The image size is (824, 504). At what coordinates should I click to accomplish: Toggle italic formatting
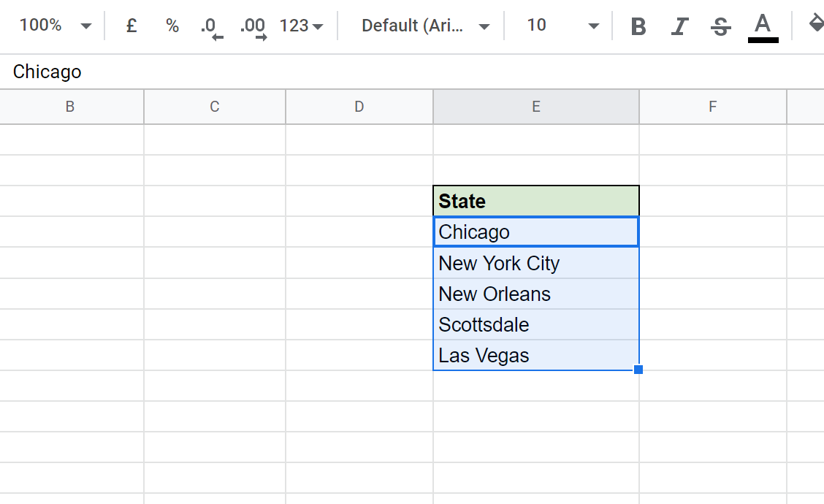point(679,26)
